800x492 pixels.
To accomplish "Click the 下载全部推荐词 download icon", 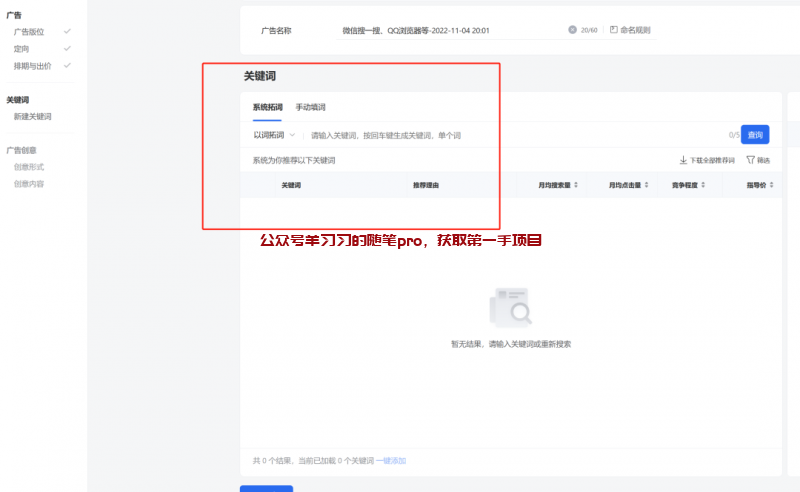I will (684, 160).
